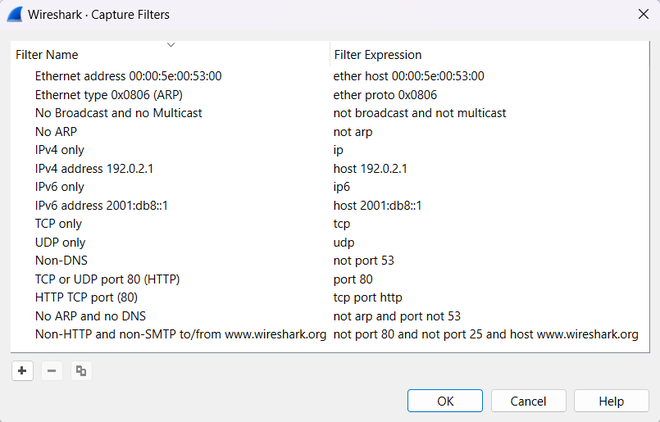Select the IPv4 only filter
The image size is (660, 422).
[60, 150]
